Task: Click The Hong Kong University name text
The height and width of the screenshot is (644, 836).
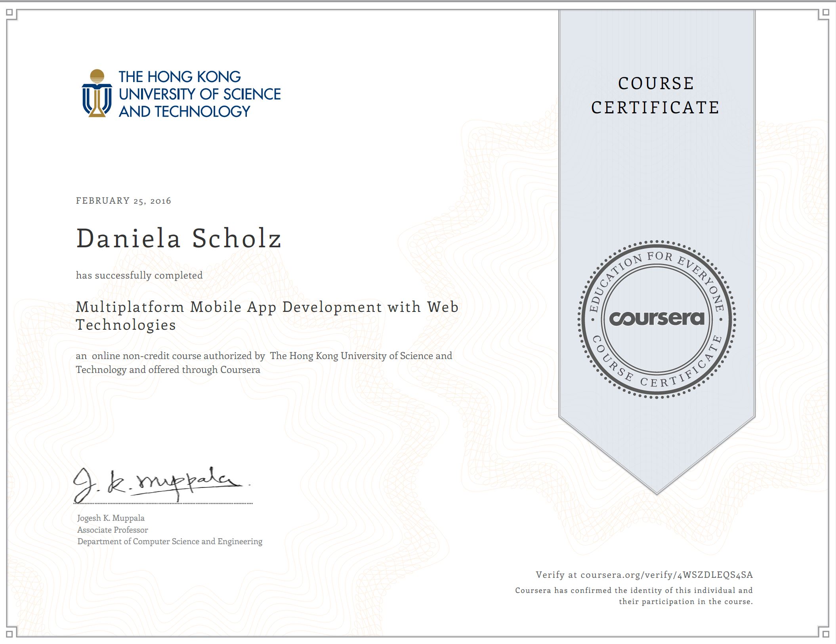Action: (x=199, y=94)
